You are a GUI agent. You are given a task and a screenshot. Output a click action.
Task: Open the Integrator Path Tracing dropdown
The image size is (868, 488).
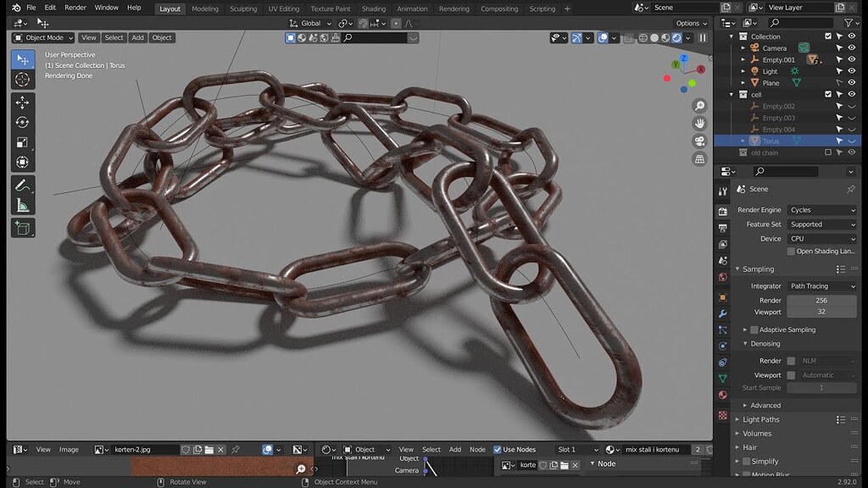click(x=822, y=286)
